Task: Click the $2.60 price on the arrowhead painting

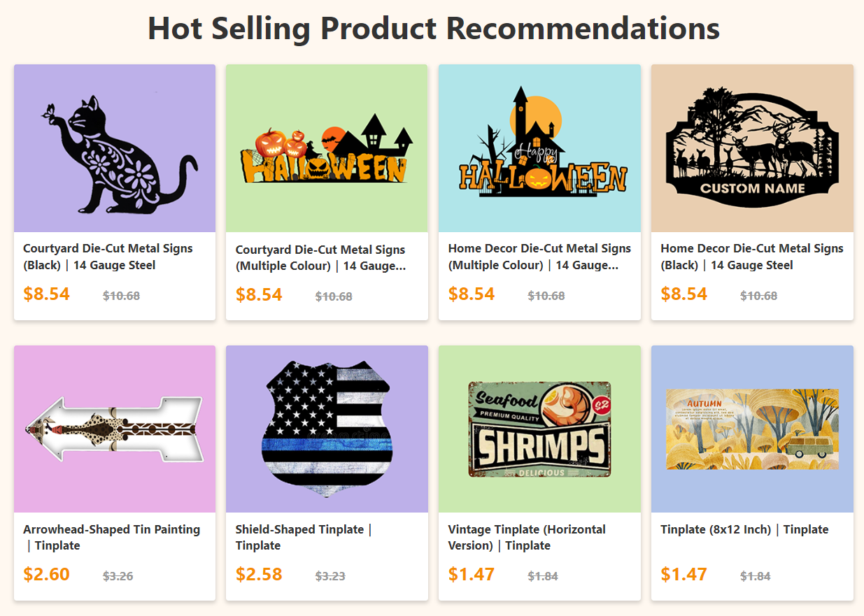Action: pos(46,574)
